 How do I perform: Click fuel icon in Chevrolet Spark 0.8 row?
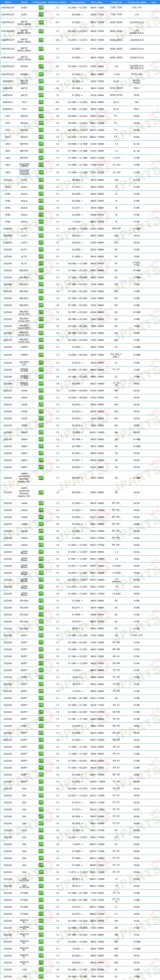pos(41,66)
